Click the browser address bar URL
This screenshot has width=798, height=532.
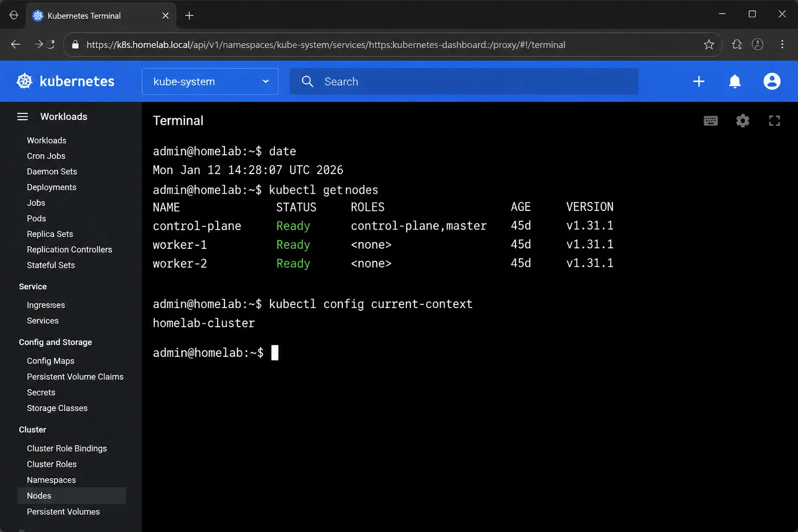pyautogui.click(x=326, y=45)
